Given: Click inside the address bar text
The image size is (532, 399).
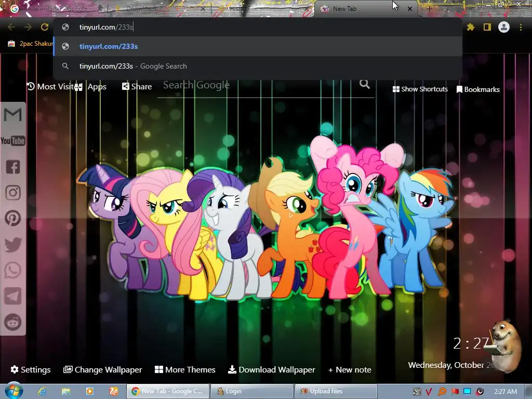Looking at the screenshot, I should [106, 27].
